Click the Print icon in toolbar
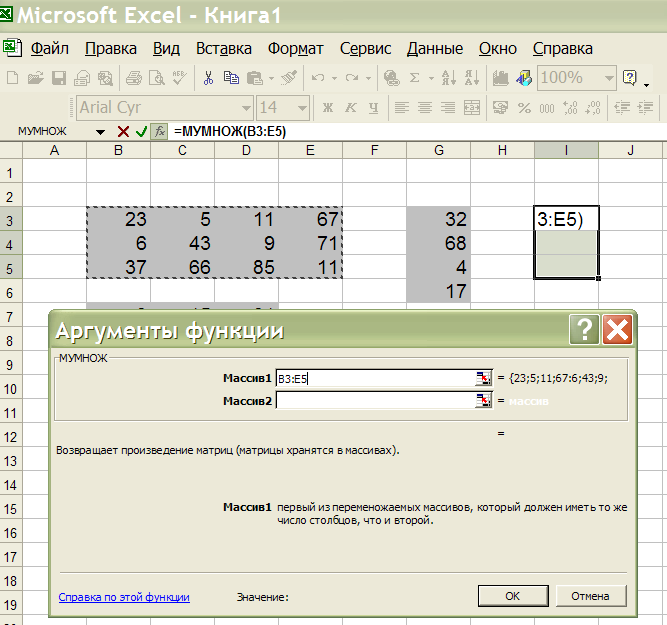 (x=134, y=78)
